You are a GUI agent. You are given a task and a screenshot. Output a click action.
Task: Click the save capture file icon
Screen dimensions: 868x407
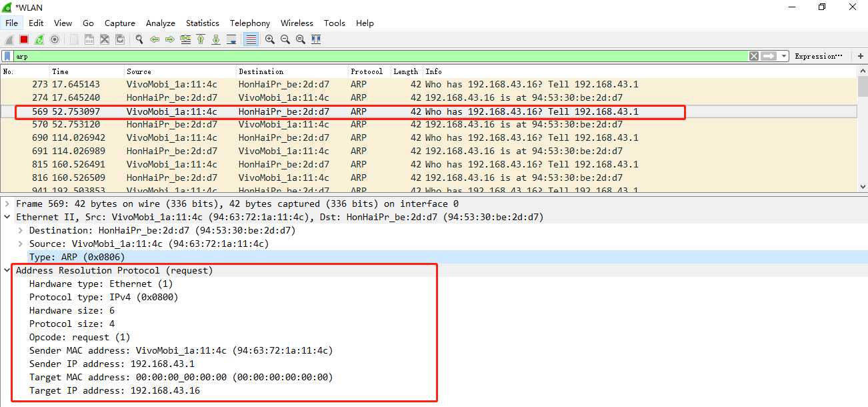point(89,39)
